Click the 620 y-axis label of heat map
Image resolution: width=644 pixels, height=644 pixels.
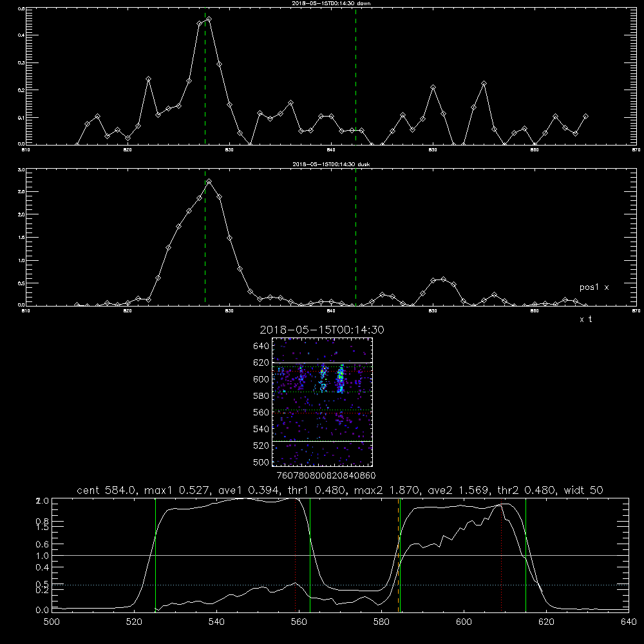click(x=261, y=363)
